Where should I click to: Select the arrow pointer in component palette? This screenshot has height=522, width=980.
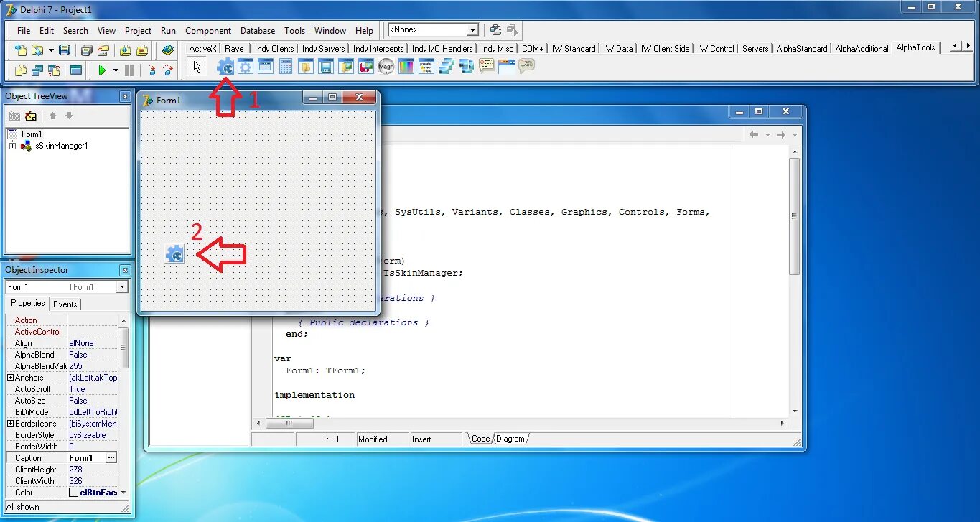tap(197, 67)
